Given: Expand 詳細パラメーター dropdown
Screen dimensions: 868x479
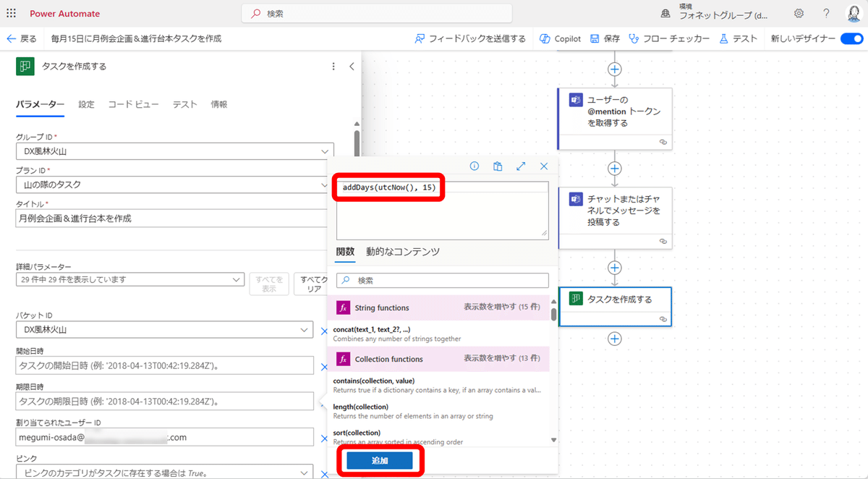Looking at the screenshot, I should (x=130, y=279).
